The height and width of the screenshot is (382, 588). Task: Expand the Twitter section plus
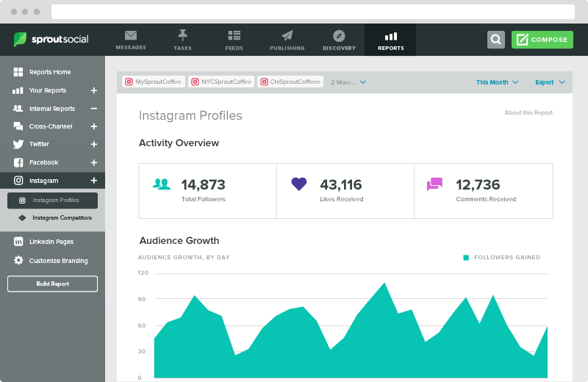click(94, 144)
